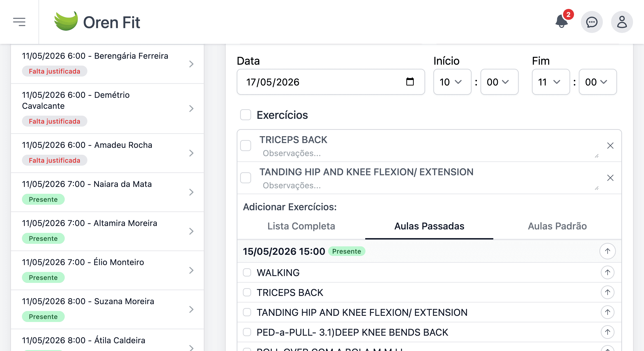Expand Berengária Ferreira appointment chevron
This screenshot has height=351, width=644.
point(191,64)
